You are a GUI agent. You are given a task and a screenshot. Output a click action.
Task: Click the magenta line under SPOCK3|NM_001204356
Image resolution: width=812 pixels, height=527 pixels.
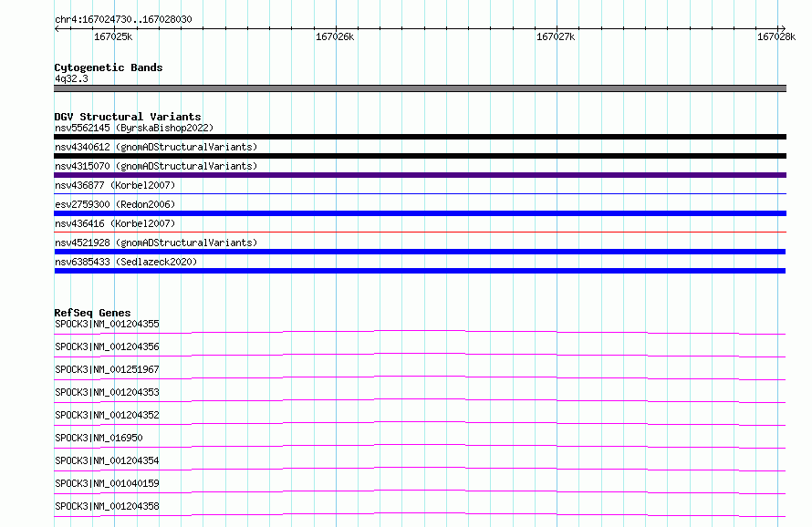(x=420, y=355)
